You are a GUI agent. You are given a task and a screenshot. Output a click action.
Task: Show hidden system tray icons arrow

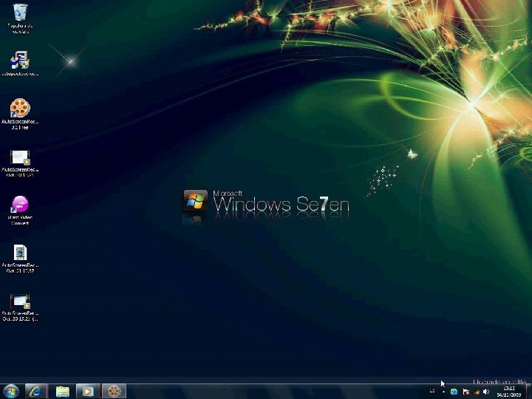tap(443, 392)
